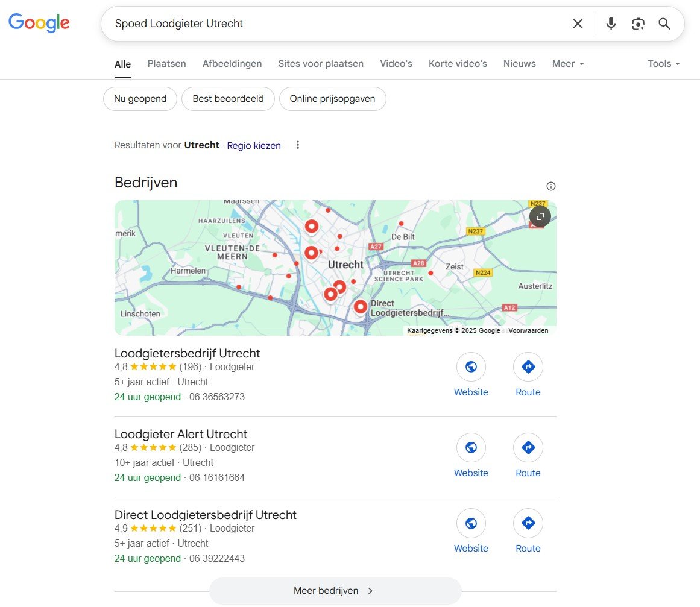Click the De Bilt label on the map
Image resolution: width=700 pixels, height=607 pixels.
(x=403, y=236)
